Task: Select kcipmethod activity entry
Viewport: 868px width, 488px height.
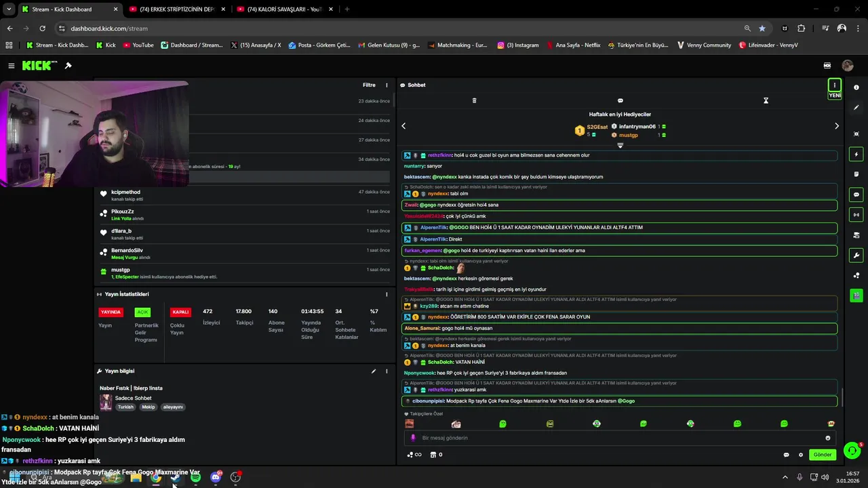Action: (244, 195)
